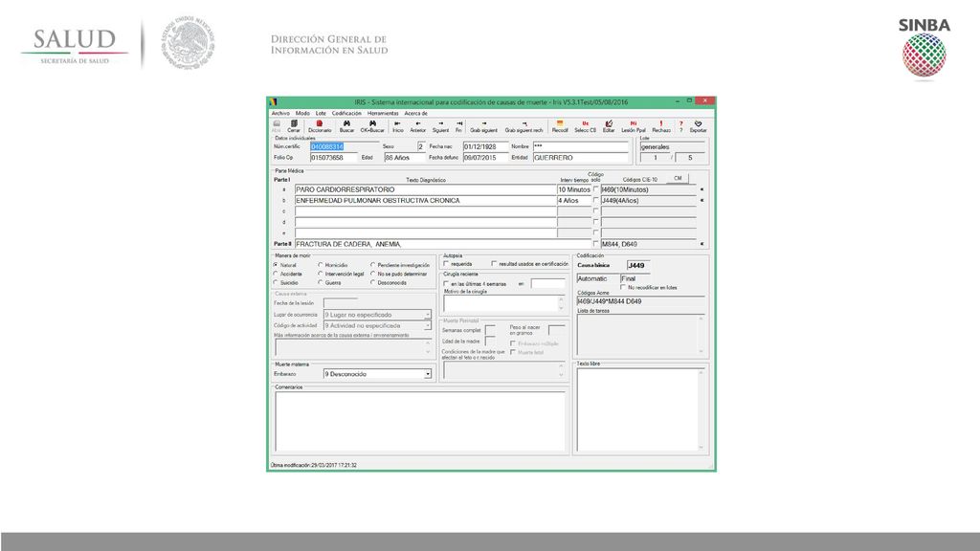This screenshot has height=551, width=980.
Task: Click the IRIS app icon in title bar
Action: [x=273, y=101]
